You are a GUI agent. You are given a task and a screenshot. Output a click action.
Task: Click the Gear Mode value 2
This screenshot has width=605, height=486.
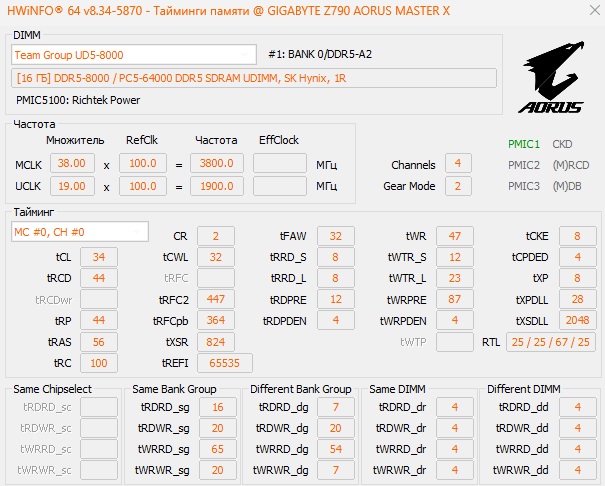458,186
